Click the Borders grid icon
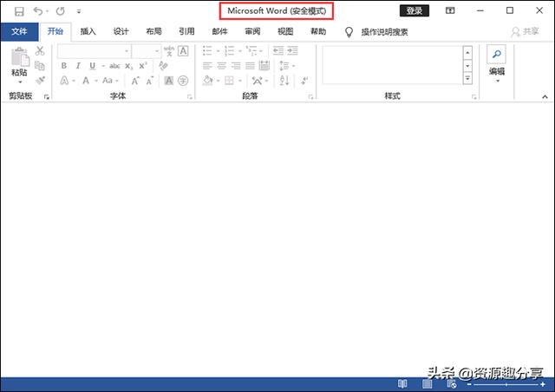This screenshot has width=555, height=392. [229, 81]
